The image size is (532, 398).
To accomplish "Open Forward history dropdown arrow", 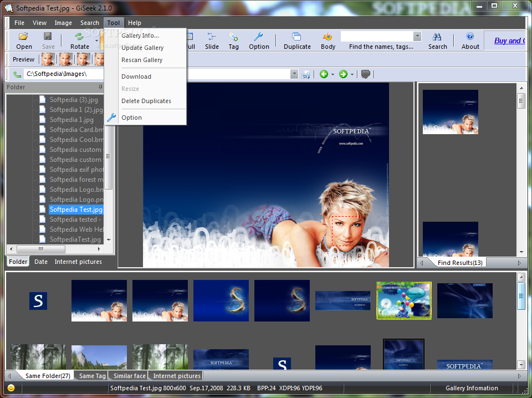I will click(352, 74).
